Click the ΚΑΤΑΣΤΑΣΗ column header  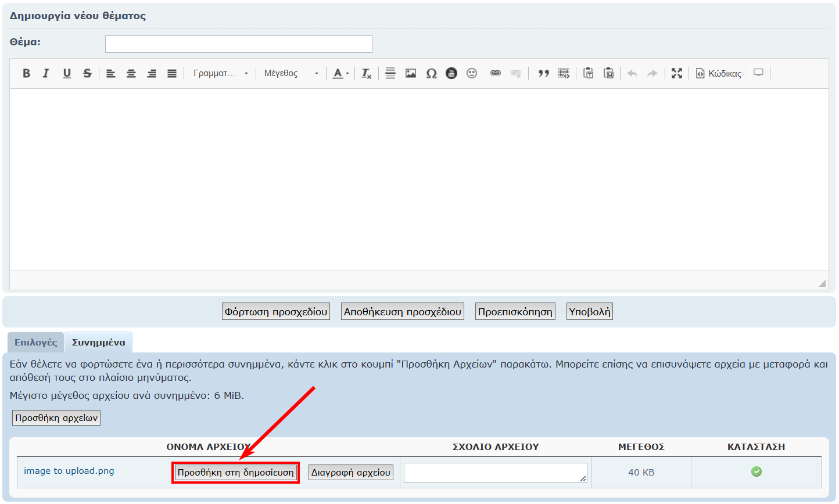pos(756,447)
